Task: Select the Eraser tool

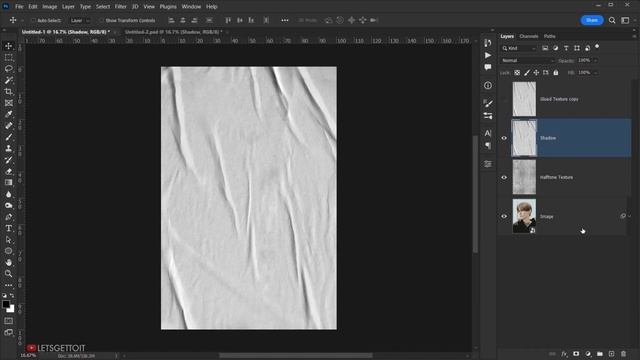Action: 9,171
